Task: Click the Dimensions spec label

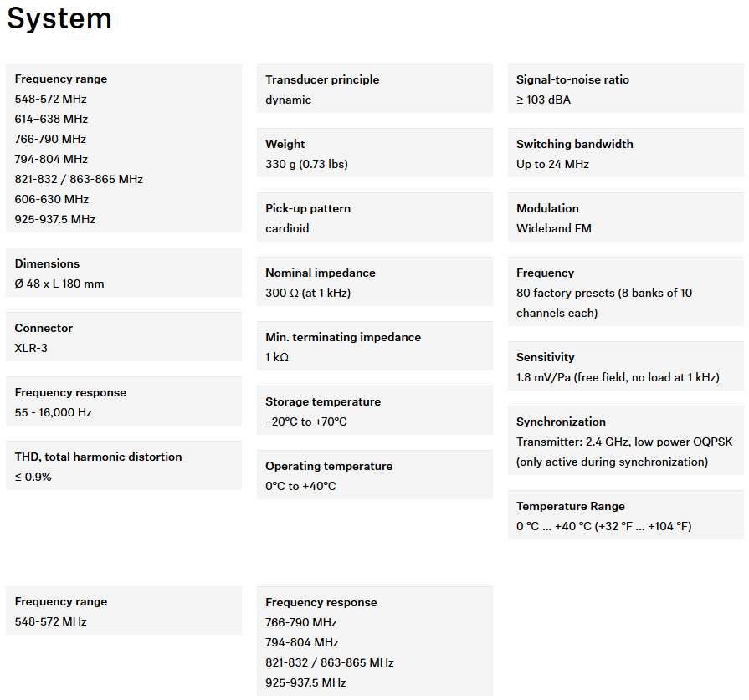Action: (47, 263)
